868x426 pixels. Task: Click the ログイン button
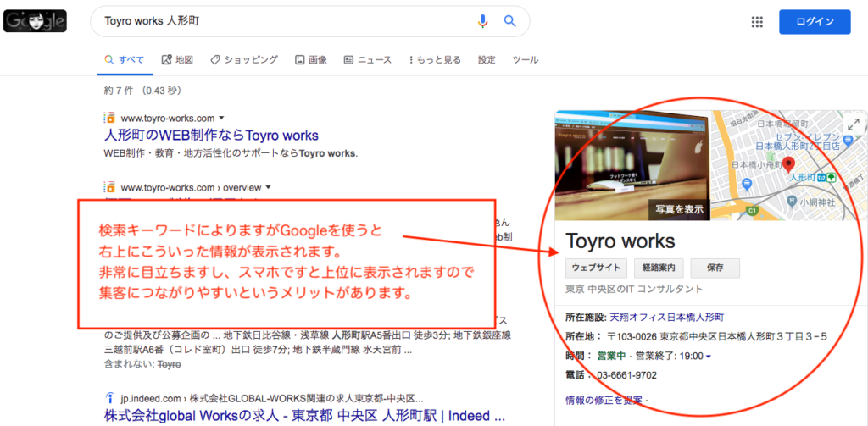coord(815,22)
